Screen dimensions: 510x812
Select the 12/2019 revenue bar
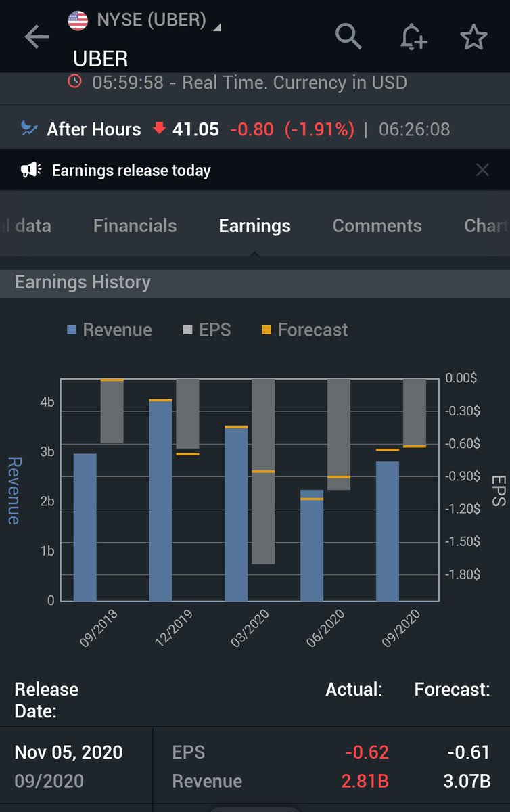[160, 501]
